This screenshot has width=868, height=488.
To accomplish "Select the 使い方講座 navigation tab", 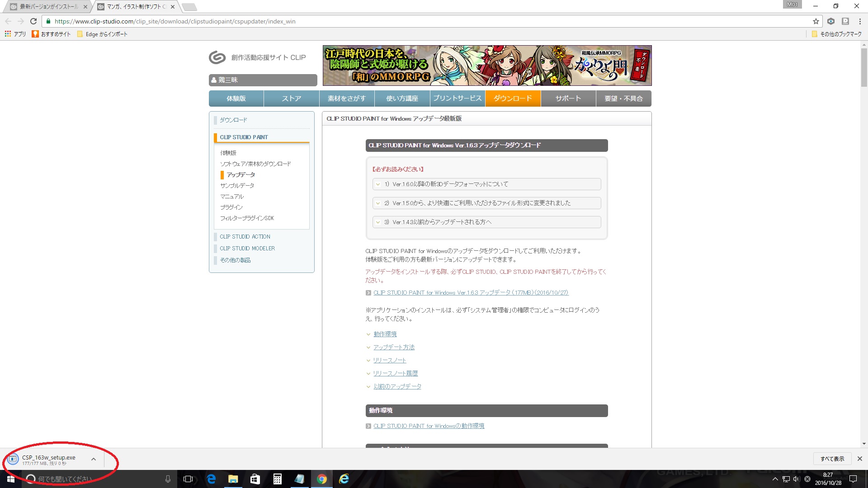I will (402, 99).
